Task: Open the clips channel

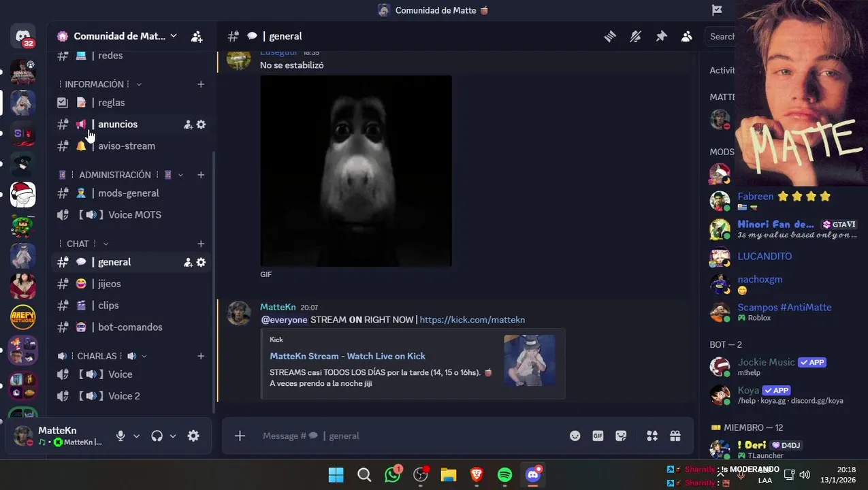Action: (131, 306)
